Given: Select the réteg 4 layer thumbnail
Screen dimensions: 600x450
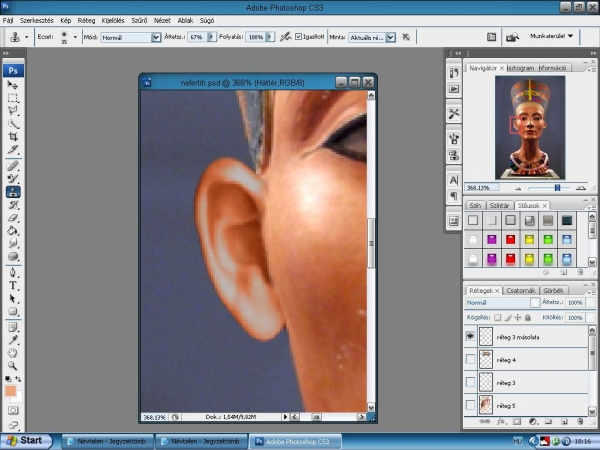Looking at the screenshot, I should 486,359.
